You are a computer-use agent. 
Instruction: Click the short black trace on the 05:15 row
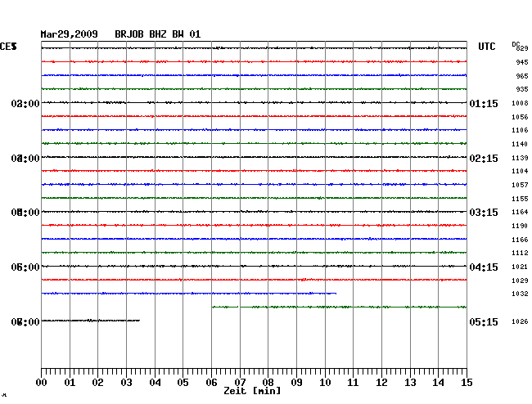(x=91, y=321)
